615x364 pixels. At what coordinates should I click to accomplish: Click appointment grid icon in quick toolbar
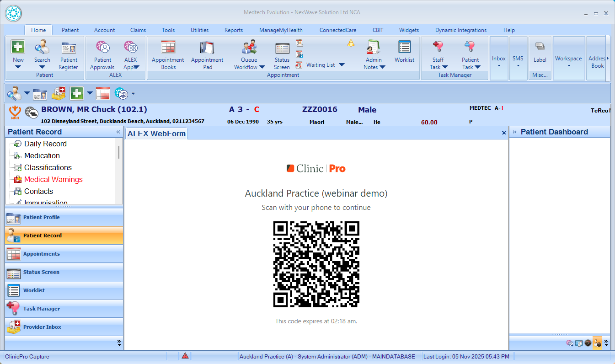point(103,94)
